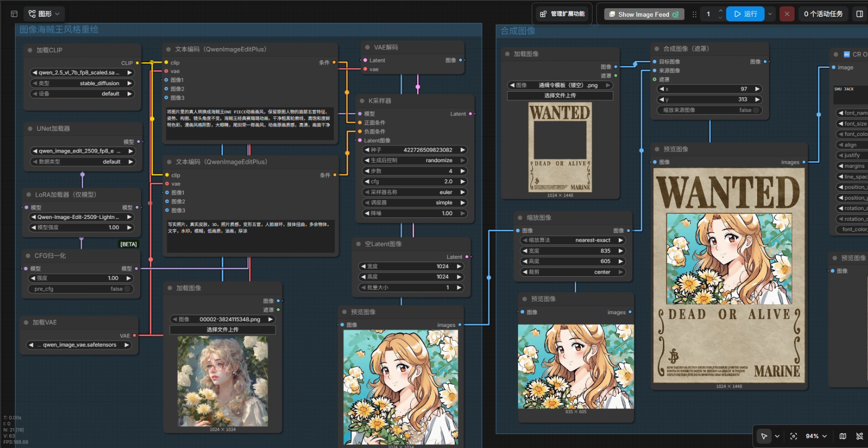This screenshot has height=448, width=868.
Task: Click the Show Image Feed button
Action: [644, 14]
